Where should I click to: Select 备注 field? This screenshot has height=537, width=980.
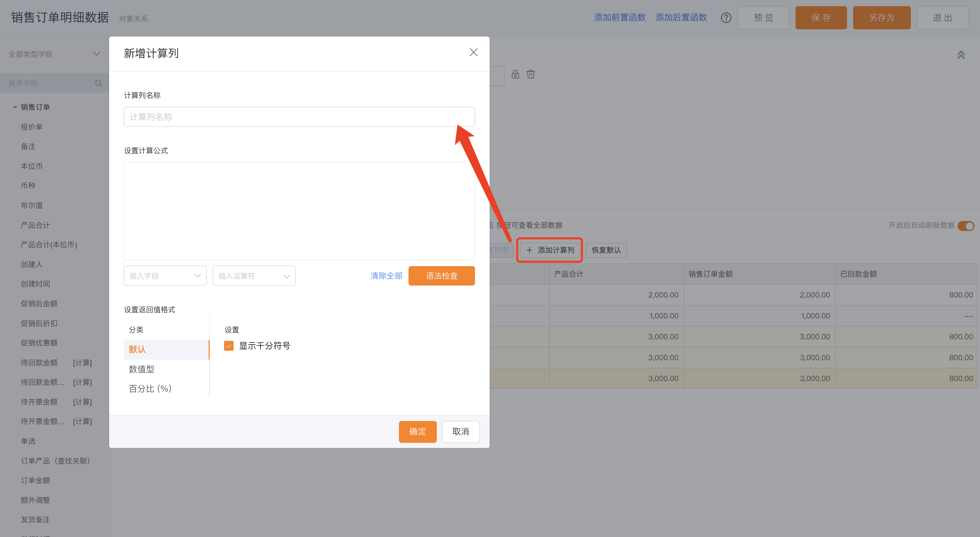tap(28, 146)
